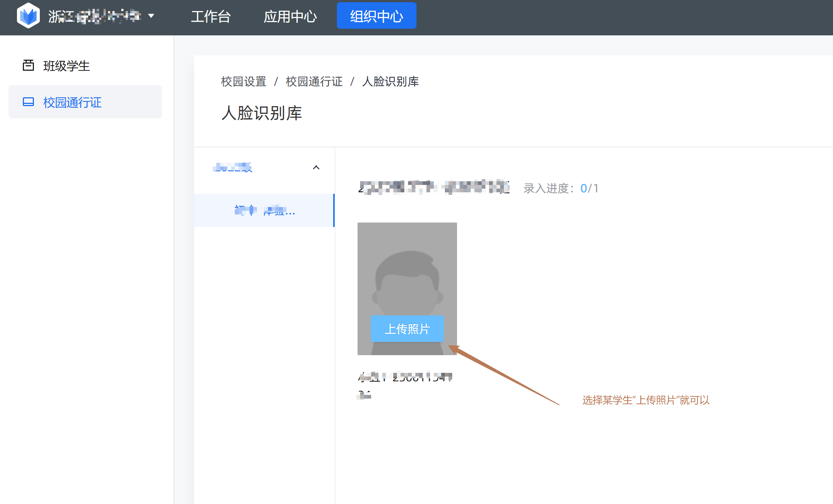Select 校园通行证 sidebar menu item
The width and height of the screenshot is (833, 504).
tap(72, 102)
